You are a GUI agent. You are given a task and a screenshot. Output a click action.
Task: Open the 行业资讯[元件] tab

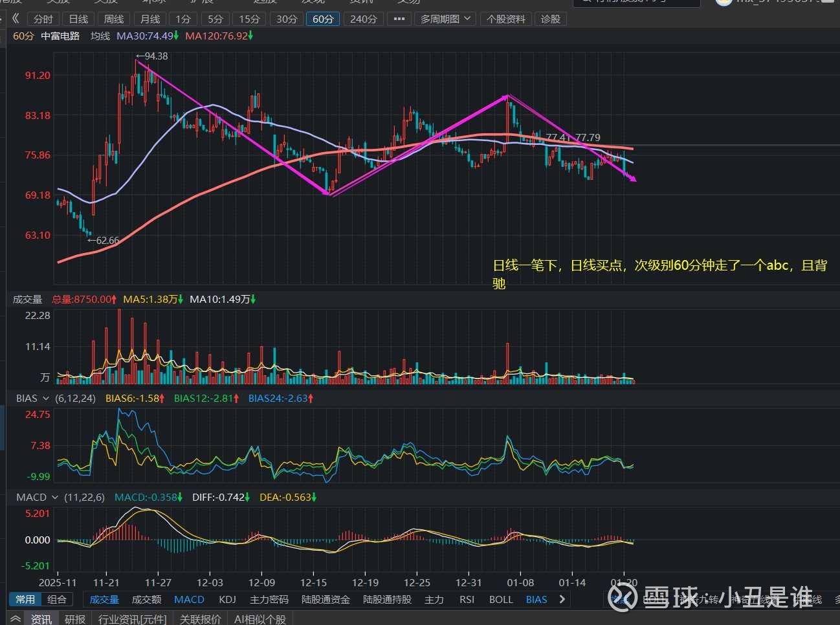pos(132,619)
